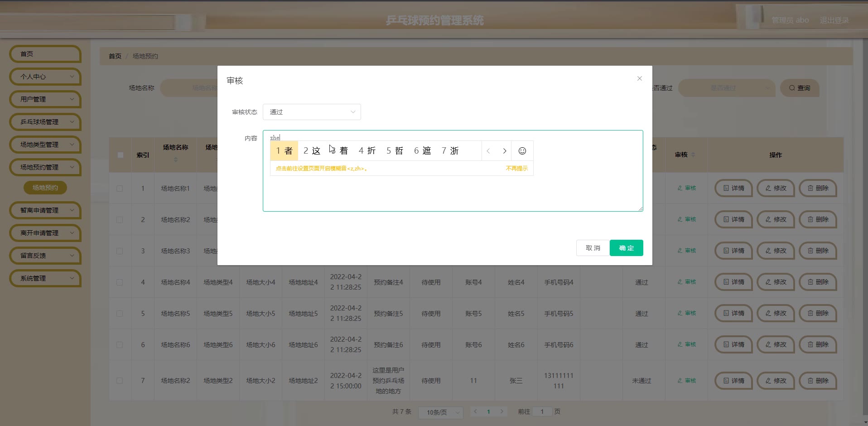Click 取消 button in 审核 dialog
This screenshot has height=426, width=868.
[x=593, y=248]
